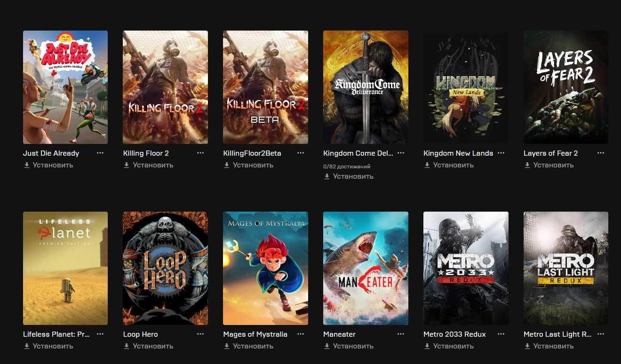Image resolution: width=621 pixels, height=364 pixels.
Task: Install KillingFloor2Beta with Установить button
Action: coord(248,165)
